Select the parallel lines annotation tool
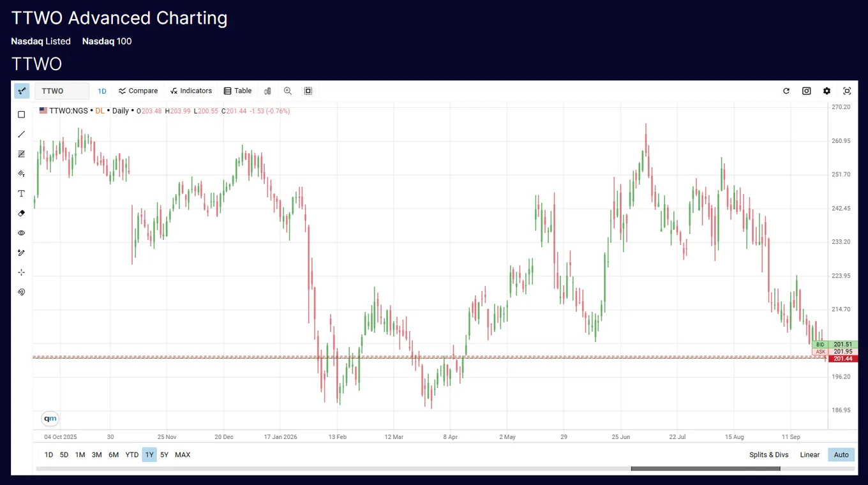 pos(22,174)
